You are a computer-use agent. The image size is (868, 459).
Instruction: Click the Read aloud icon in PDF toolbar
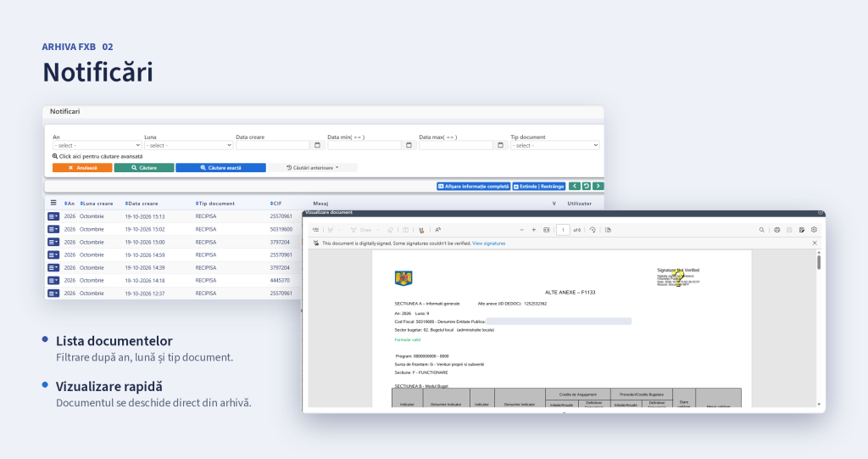(x=438, y=230)
